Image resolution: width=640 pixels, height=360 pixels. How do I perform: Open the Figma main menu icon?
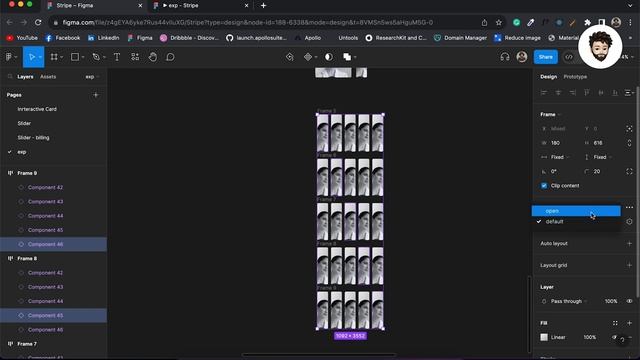click(x=9, y=57)
